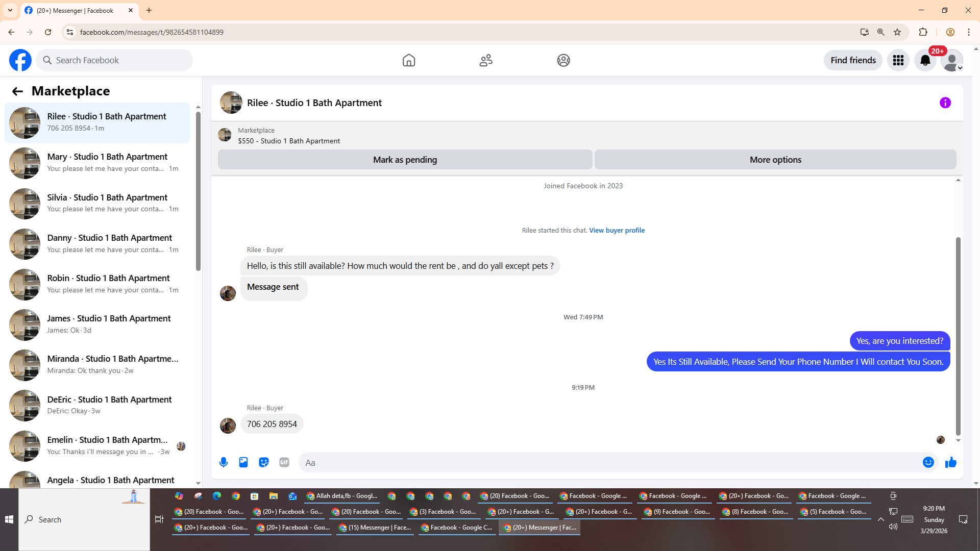Show hidden system tray icons
980x551 pixels.
[x=881, y=519]
